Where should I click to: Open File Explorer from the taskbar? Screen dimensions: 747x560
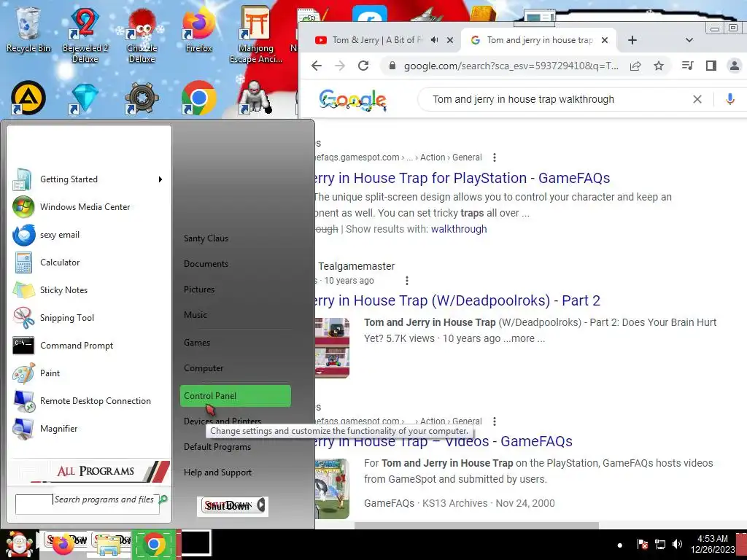point(109,544)
